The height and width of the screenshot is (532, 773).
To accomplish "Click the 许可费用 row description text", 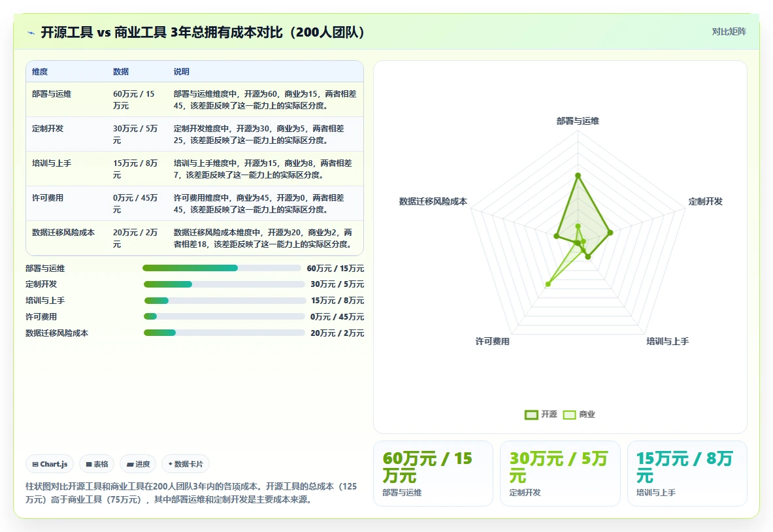I will (259, 204).
